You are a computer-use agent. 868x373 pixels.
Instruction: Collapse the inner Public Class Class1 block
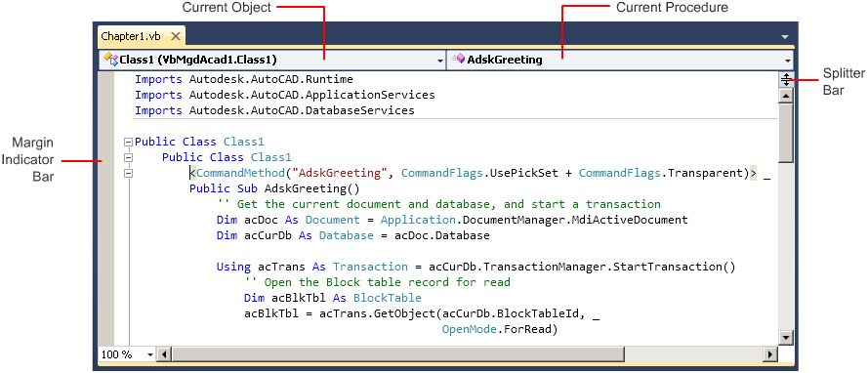pos(129,157)
